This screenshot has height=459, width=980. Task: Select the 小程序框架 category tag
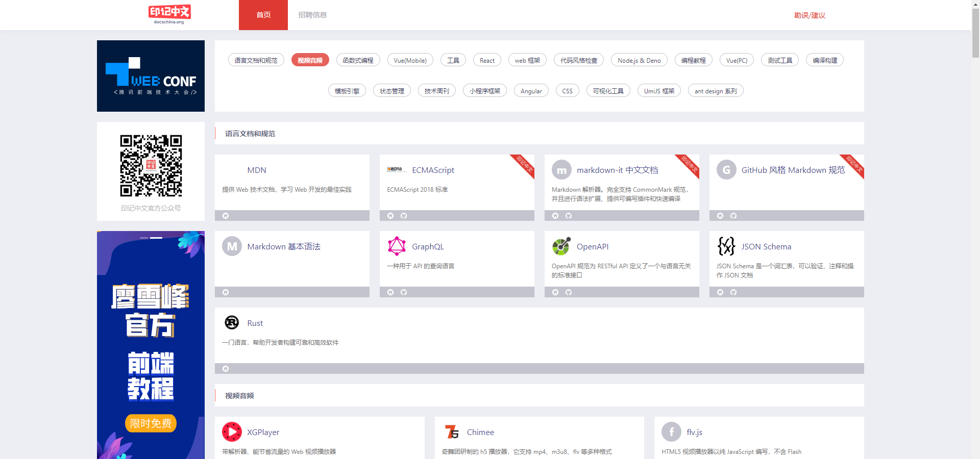tap(485, 91)
